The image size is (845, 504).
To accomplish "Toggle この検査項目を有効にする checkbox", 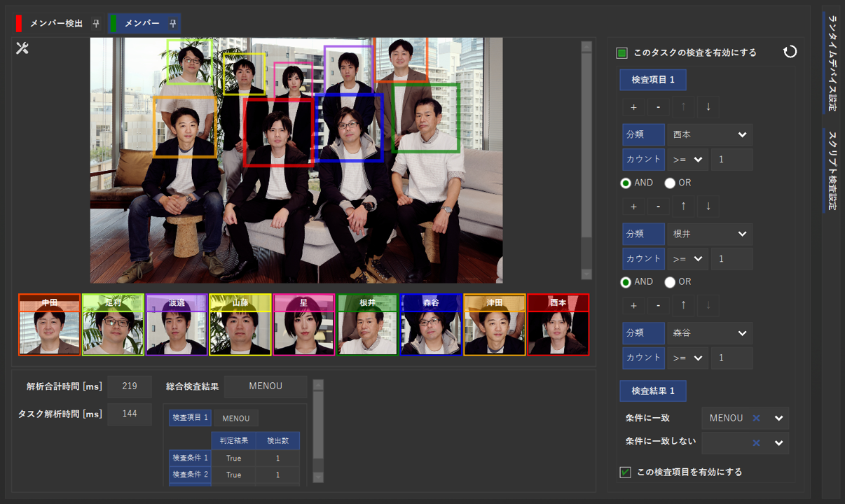I will [x=625, y=472].
